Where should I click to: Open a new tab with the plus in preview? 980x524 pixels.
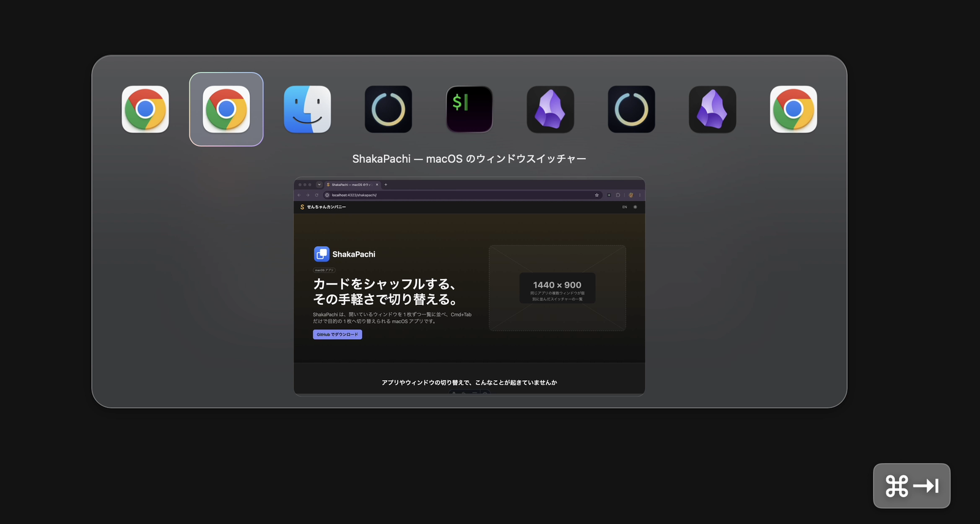tap(386, 184)
